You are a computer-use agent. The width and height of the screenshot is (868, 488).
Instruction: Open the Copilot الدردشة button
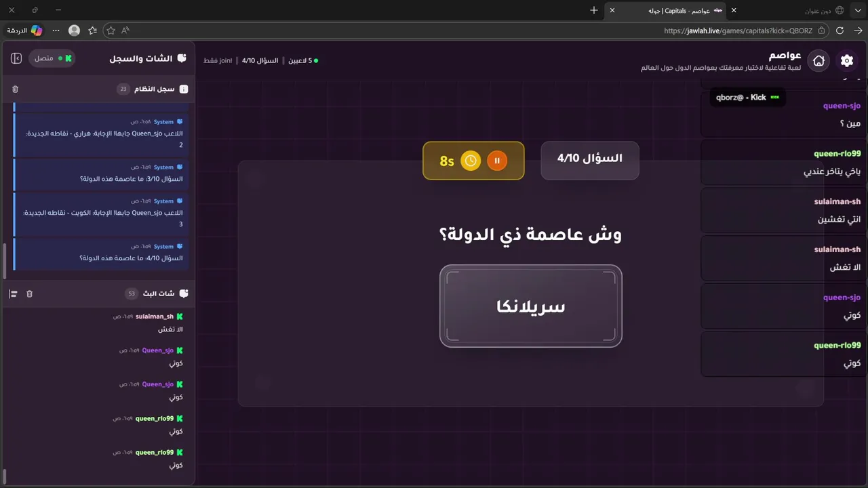pos(25,30)
